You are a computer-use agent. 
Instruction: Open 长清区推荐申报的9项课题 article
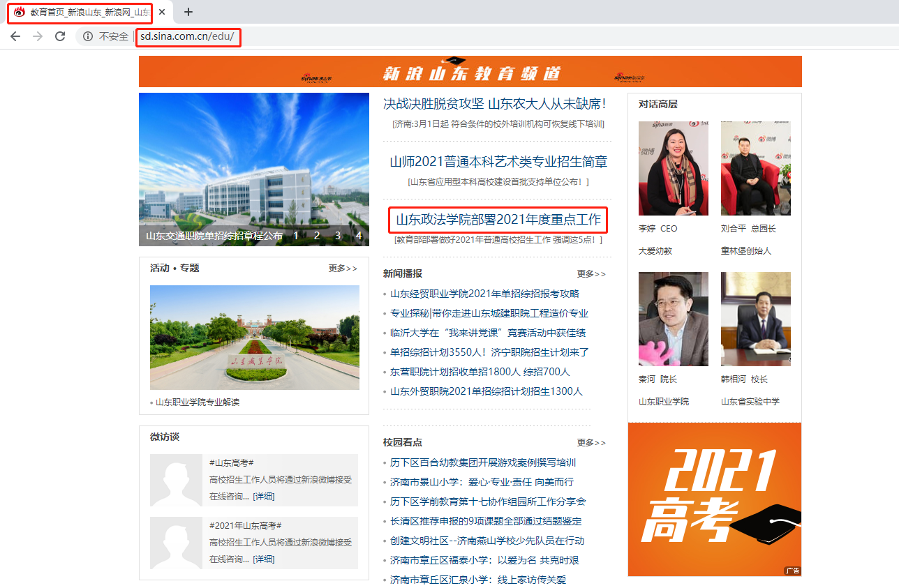(486, 521)
